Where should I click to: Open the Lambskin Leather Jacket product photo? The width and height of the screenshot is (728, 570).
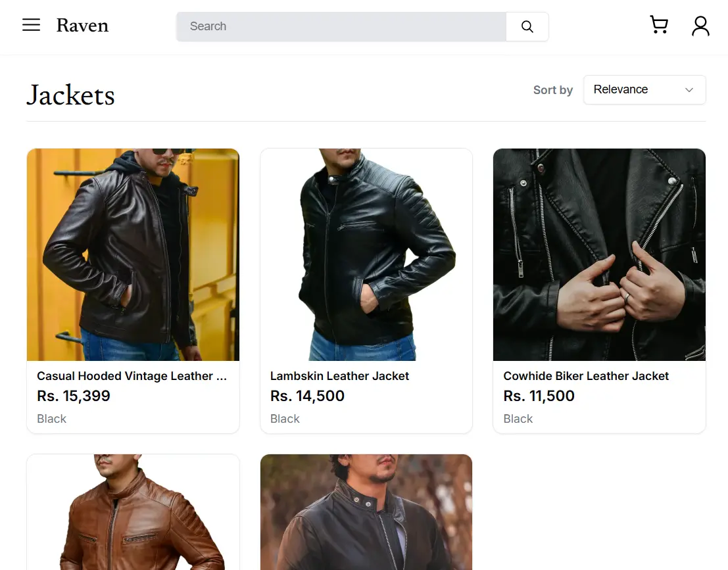366,254
